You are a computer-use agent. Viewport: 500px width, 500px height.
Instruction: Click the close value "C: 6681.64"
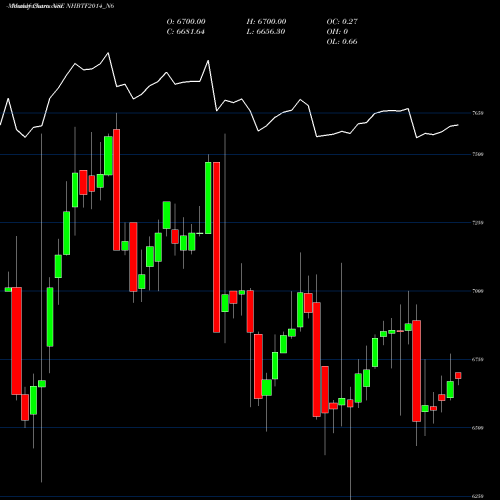186,32
